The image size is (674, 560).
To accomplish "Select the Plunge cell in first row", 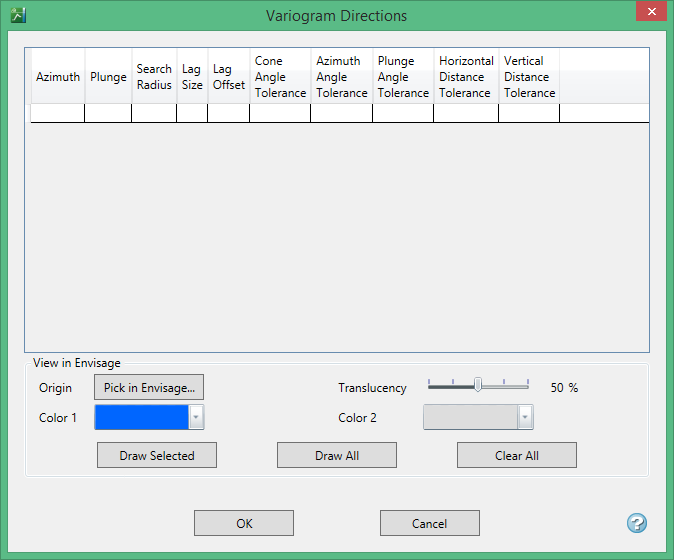I will (x=108, y=113).
